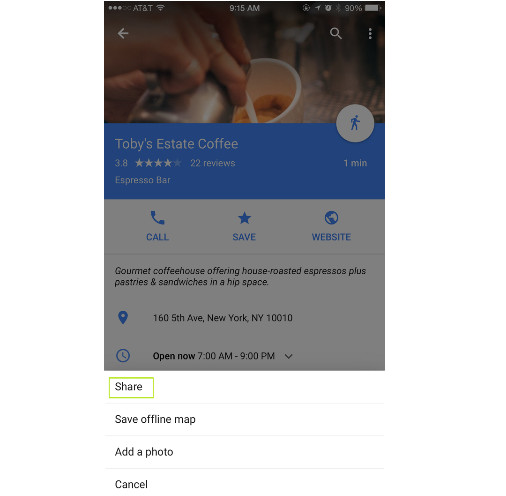Tap the star rating display
Image resolution: width=506 pixels, height=496 pixels.
tap(158, 163)
